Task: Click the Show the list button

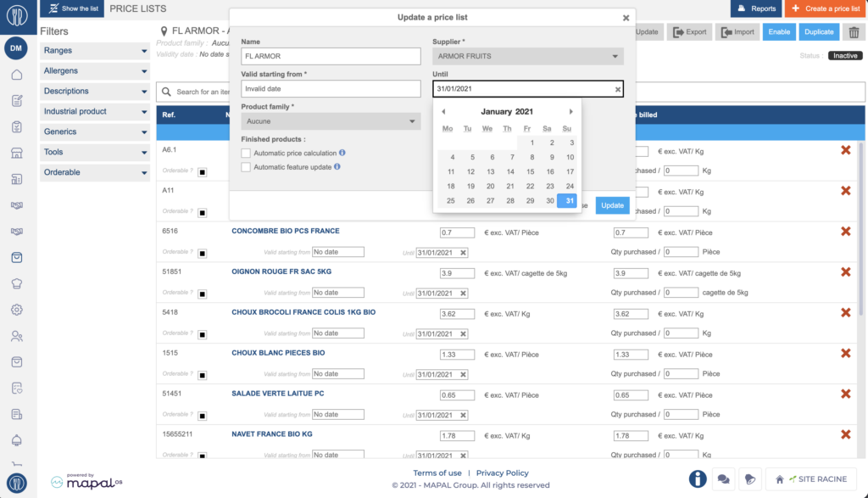Action: click(72, 8)
